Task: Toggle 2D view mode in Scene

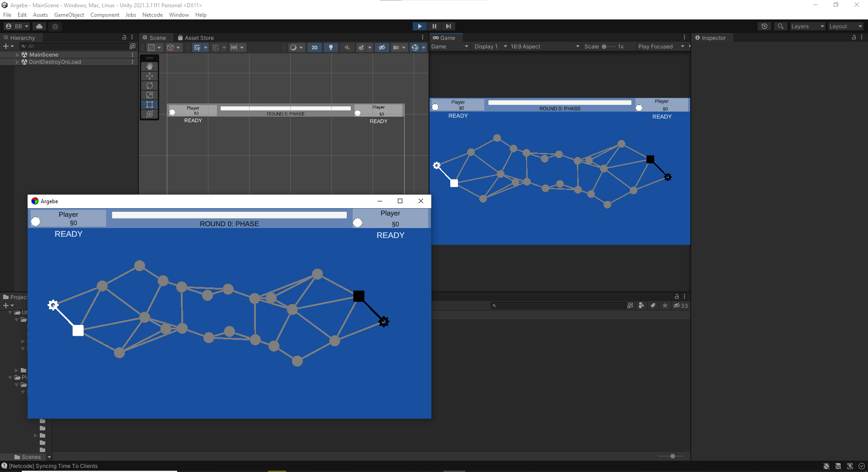Action: click(x=315, y=48)
